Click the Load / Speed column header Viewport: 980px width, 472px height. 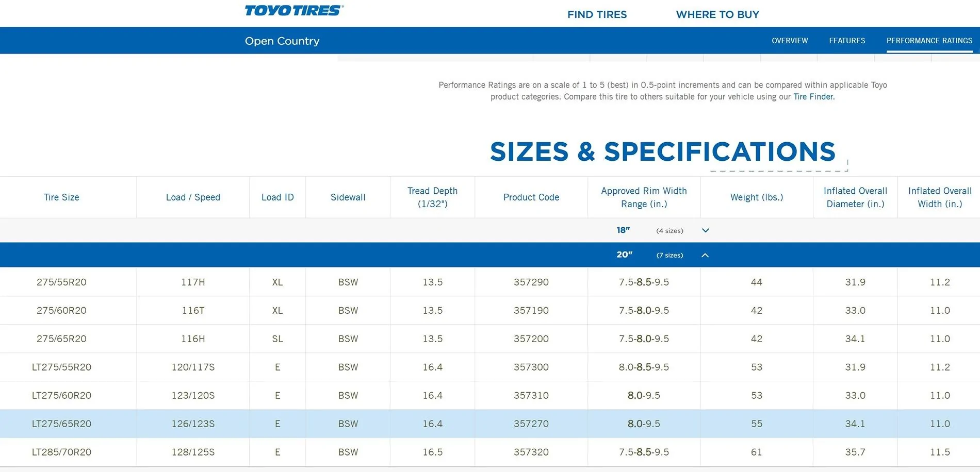click(x=193, y=197)
